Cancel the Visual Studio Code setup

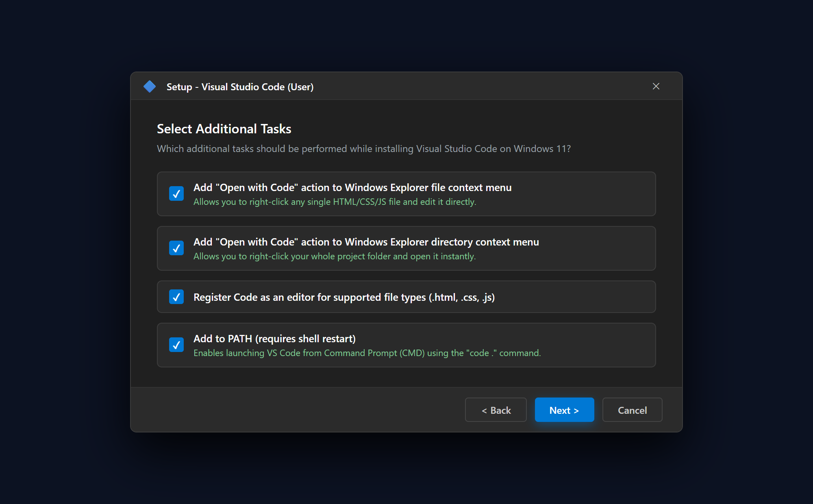(632, 410)
